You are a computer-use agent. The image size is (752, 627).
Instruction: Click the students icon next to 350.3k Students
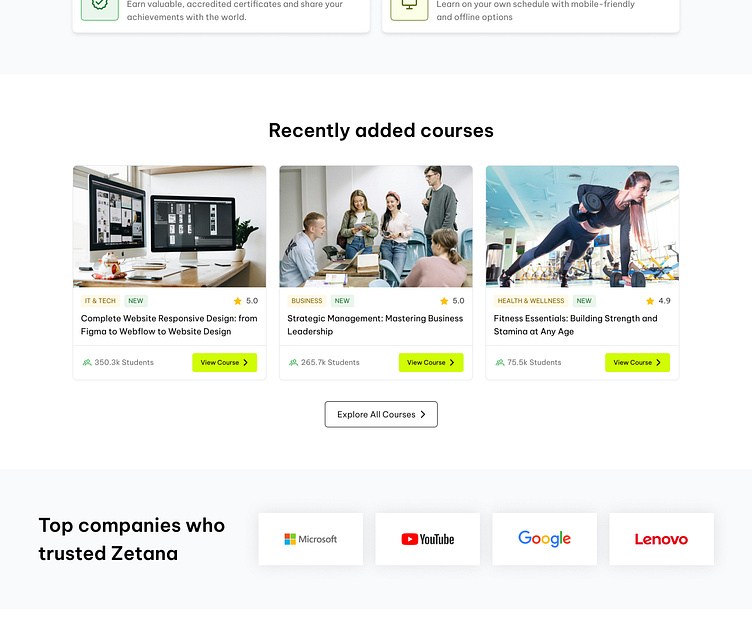point(87,362)
